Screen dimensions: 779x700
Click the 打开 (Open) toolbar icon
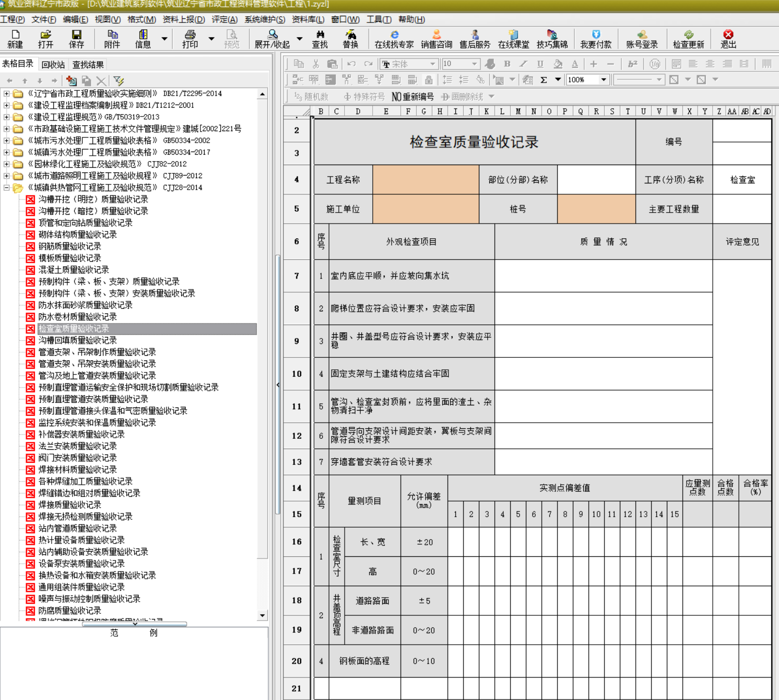coord(45,39)
